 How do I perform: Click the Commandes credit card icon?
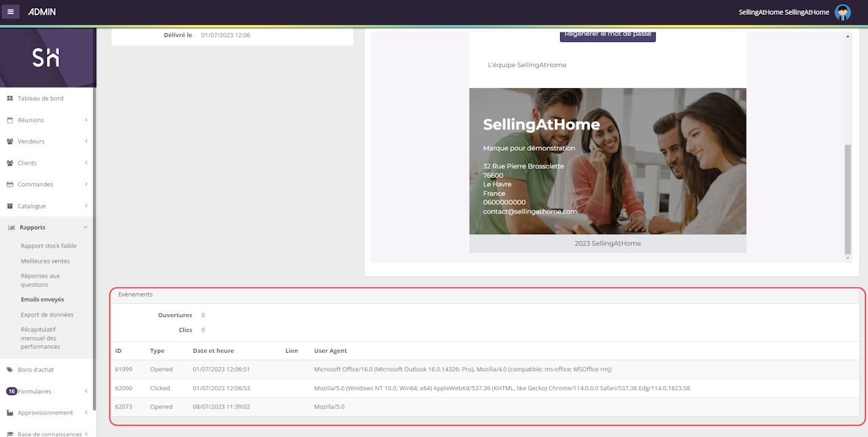[10, 185]
